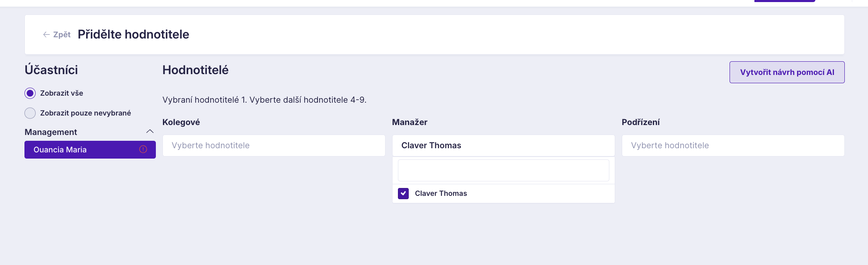Click the Management group label
Viewport: 868px width, 265px height.
click(x=51, y=132)
